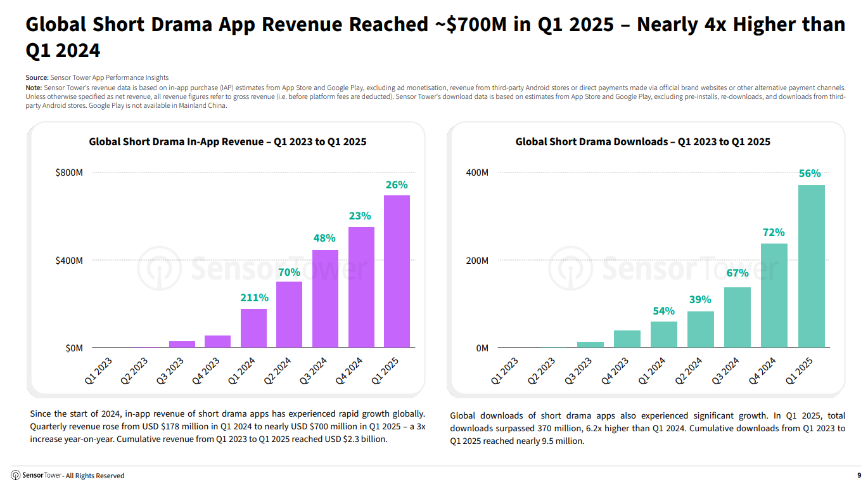The height and width of the screenshot is (482, 868).
Task: Select the Global Short Drama In-App Revenue chart title
Action: 227,142
